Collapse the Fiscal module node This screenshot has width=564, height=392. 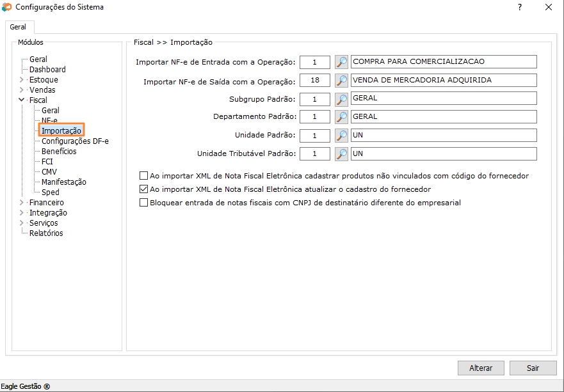click(x=22, y=100)
